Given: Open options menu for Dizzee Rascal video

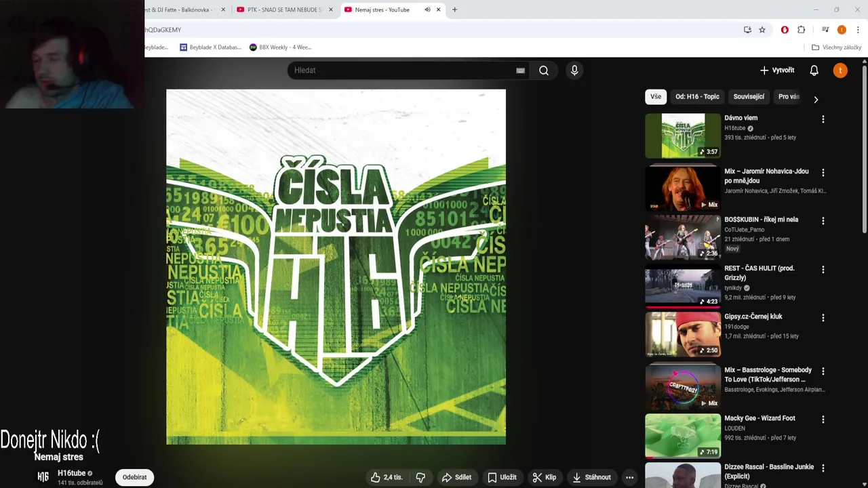Looking at the screenshot, I should pos(823,468).
